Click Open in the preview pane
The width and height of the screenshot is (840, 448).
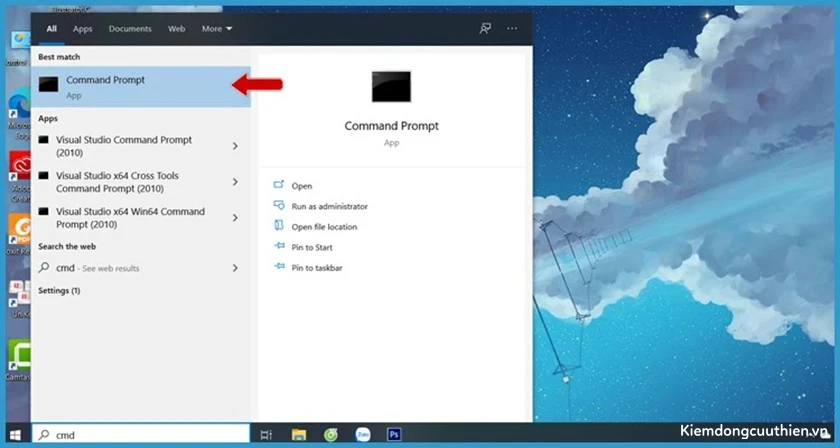(302, 186)
